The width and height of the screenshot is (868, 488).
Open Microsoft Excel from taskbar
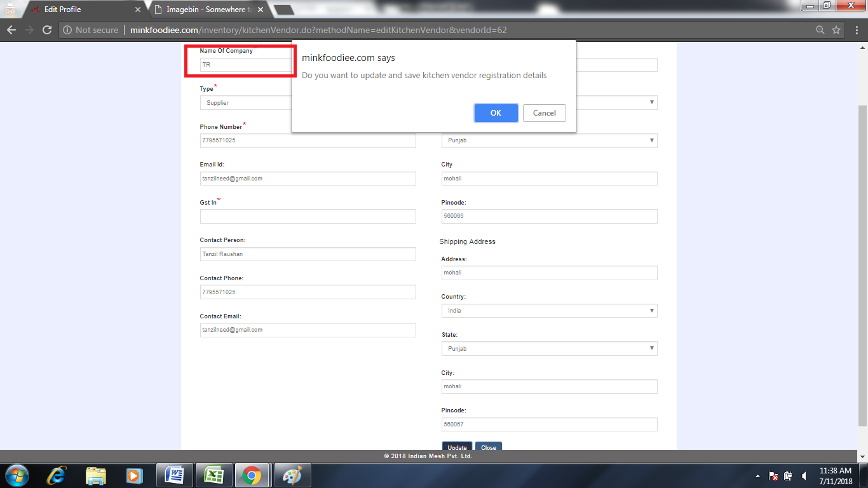(213, 475)
